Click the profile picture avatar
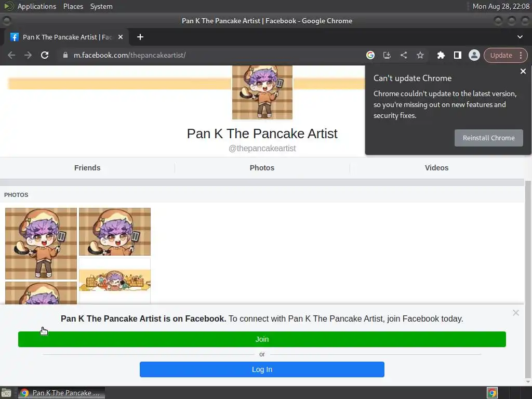The image size is (532, 399). (x=262, y=92)
